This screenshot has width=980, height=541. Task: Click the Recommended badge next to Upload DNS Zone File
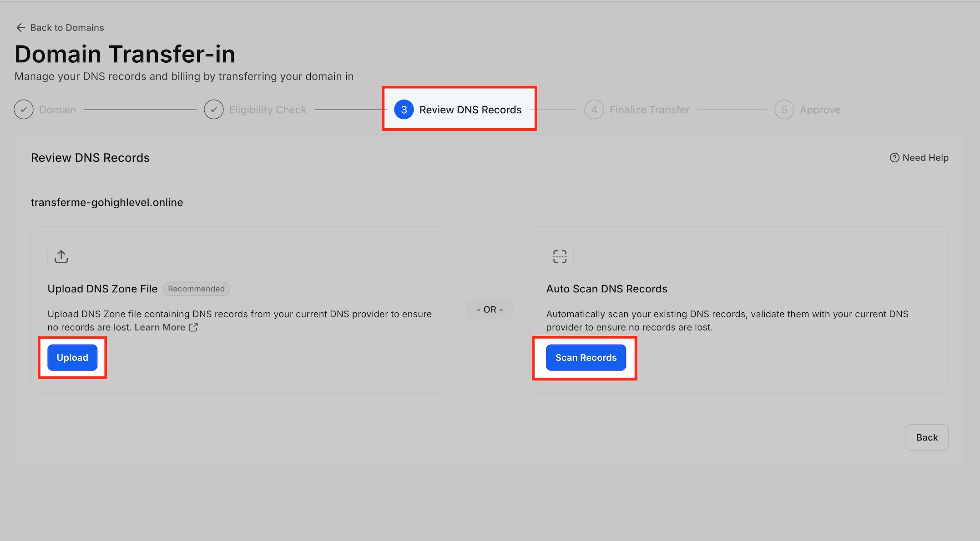(x=196, y=289)
